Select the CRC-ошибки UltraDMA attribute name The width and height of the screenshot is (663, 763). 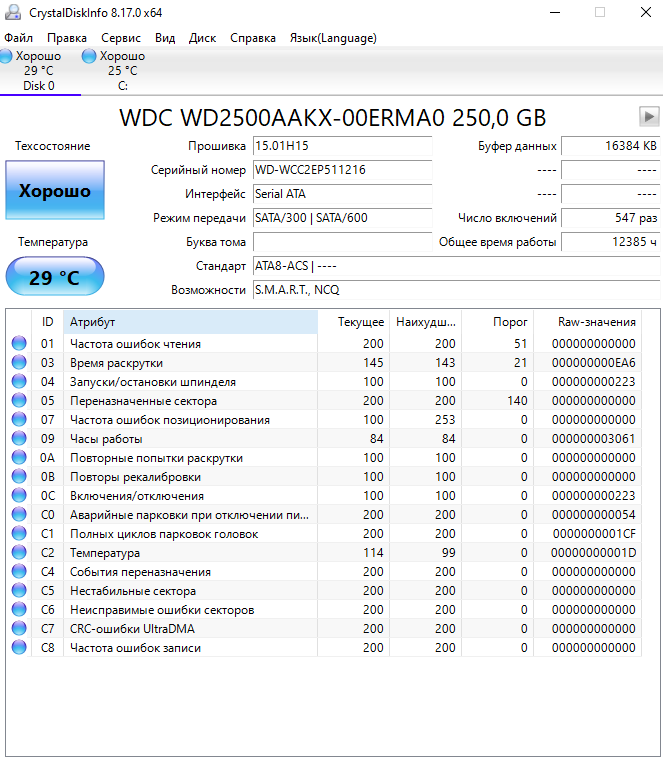[132, 629]
